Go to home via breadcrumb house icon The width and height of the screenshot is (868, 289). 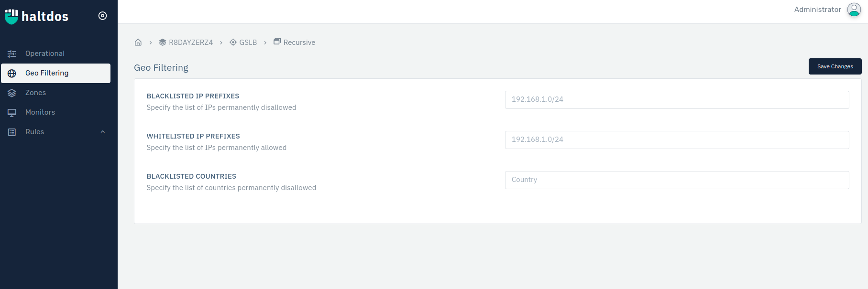pyautogui.click(x=138, y=42)
